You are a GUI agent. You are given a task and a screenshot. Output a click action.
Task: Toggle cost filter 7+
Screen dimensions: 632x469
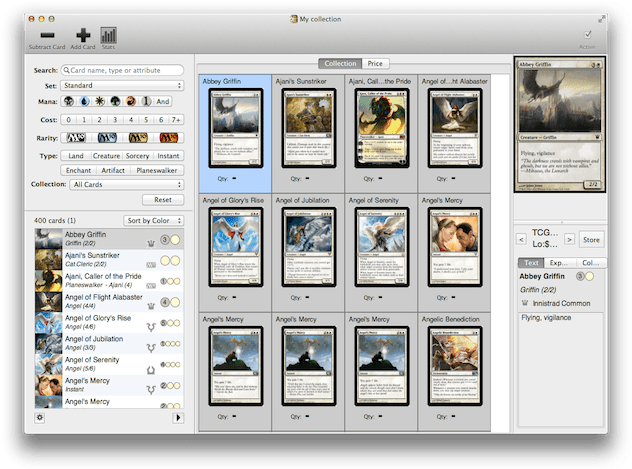click(176, 120)
